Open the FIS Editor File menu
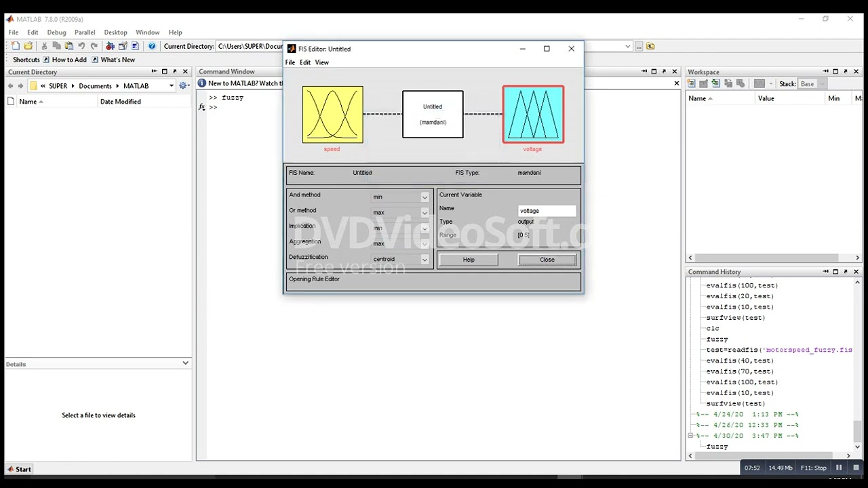868x488 pixels. coord(290,62)
